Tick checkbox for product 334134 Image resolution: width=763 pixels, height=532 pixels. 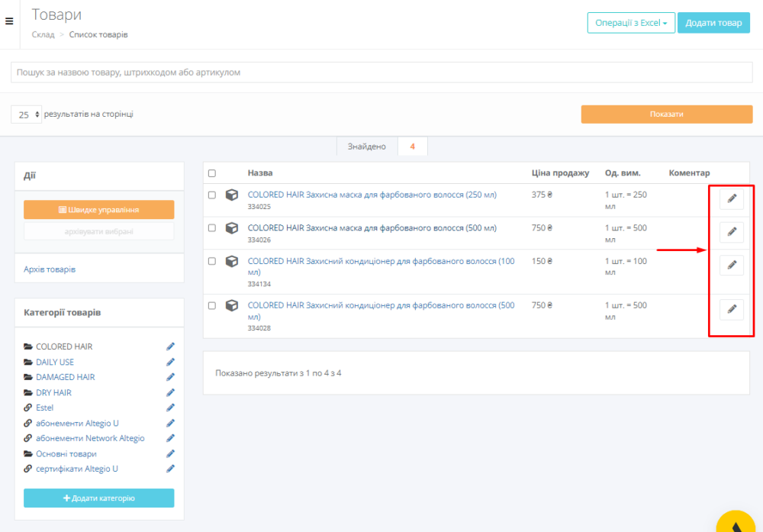[211, 261]
